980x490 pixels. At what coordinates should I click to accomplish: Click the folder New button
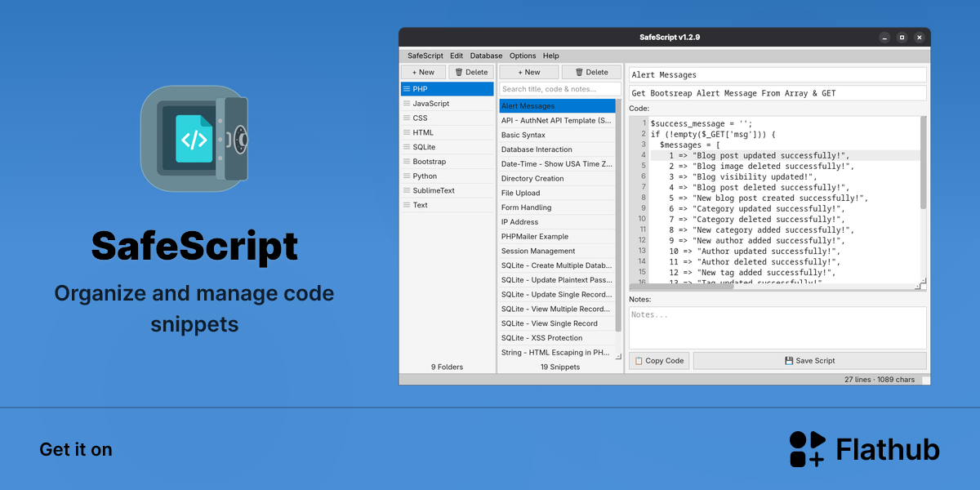(x=424, y=72)
